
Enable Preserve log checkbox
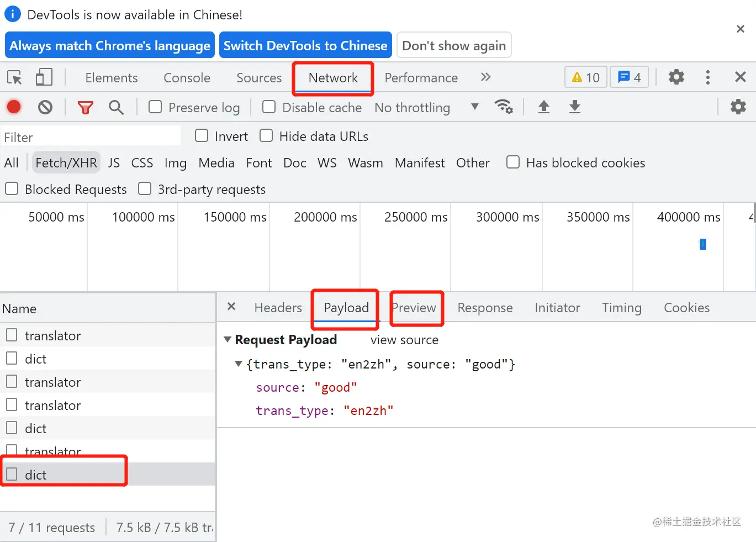[155, 107]
